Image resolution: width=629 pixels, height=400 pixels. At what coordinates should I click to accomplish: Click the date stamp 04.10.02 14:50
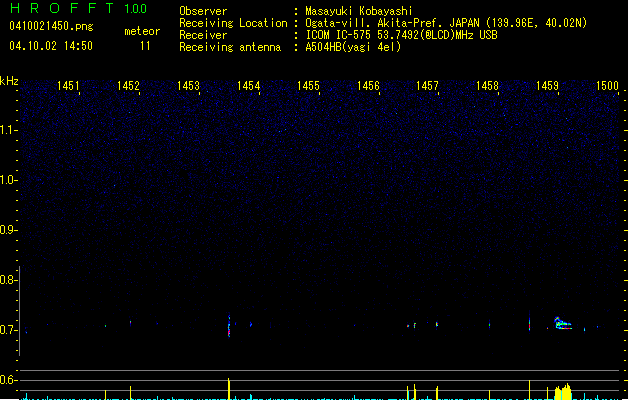click(x=51, y=46)
